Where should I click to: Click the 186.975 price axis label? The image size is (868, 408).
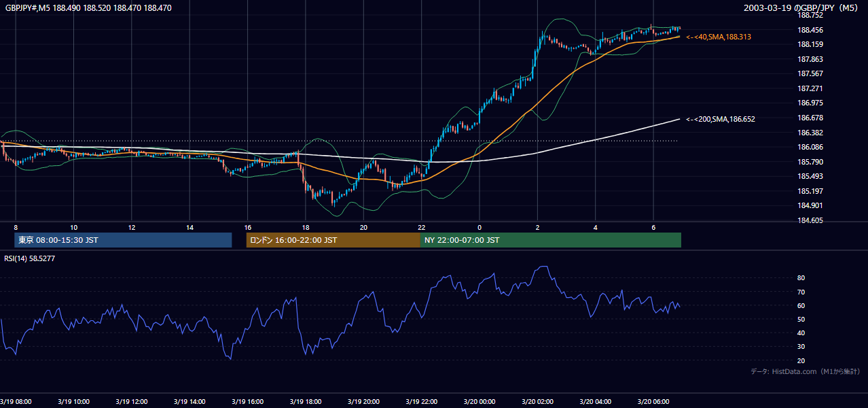click(x=810, y=103)
